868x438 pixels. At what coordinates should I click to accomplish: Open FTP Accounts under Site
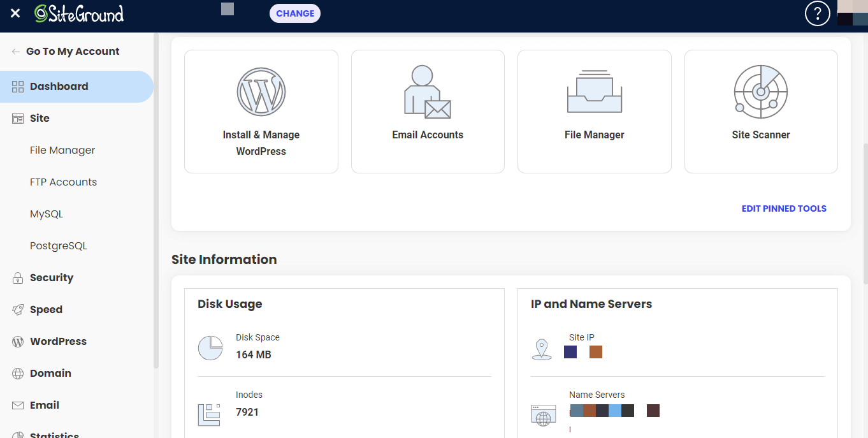63,182
